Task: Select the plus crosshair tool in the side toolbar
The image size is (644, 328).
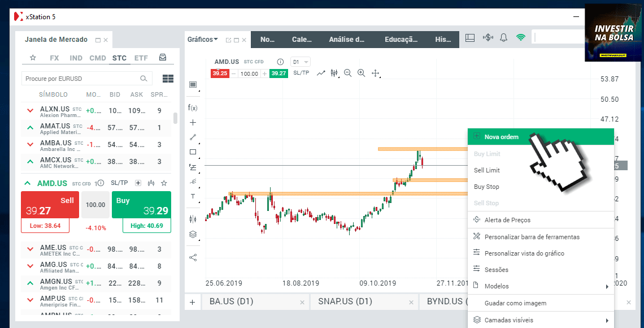Action: [193, 123]
